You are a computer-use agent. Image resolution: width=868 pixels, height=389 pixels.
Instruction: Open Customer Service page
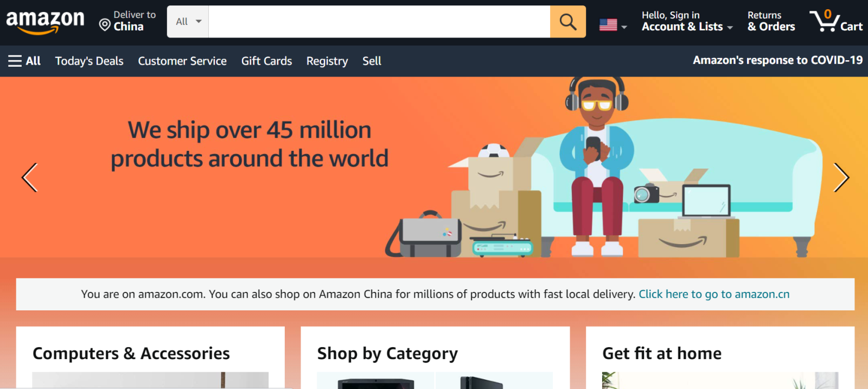coord(182,61)
